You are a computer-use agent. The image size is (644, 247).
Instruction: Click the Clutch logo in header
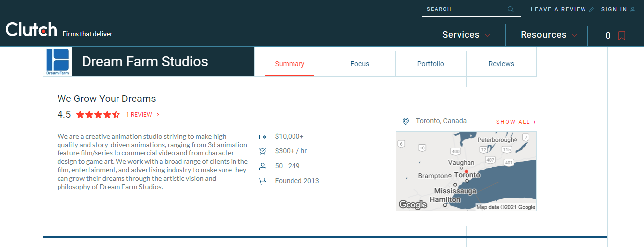coord(31,30)
